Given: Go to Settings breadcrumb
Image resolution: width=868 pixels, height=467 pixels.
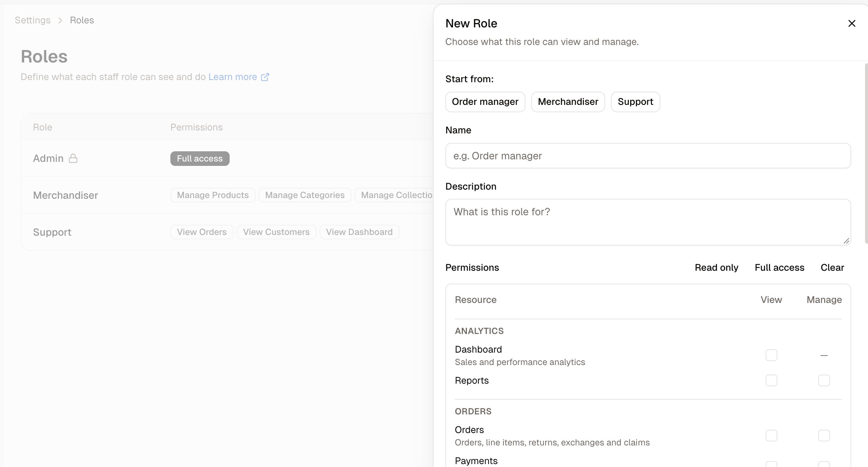Looking at the screenshot, I should [33, 20].
